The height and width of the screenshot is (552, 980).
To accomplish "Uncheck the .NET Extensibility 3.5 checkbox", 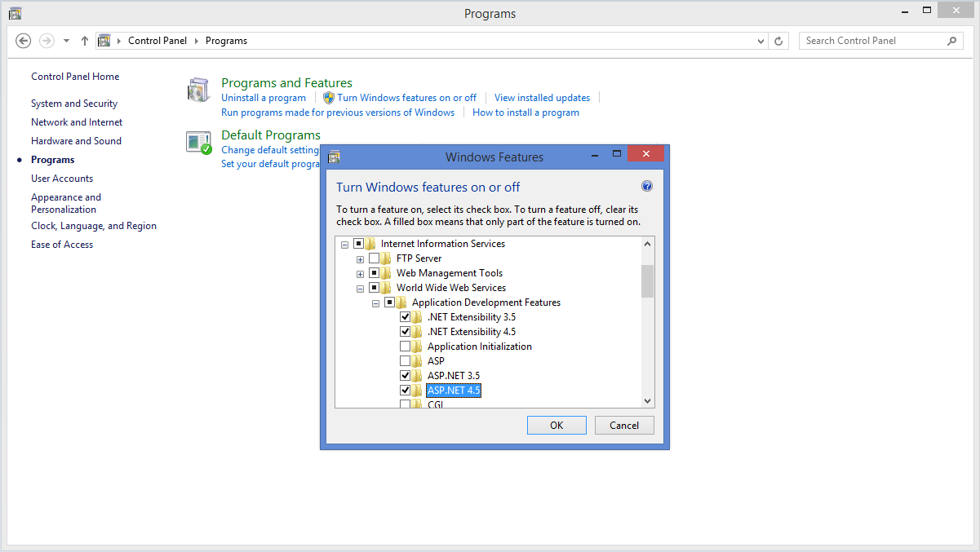I will tap(406, 317).
